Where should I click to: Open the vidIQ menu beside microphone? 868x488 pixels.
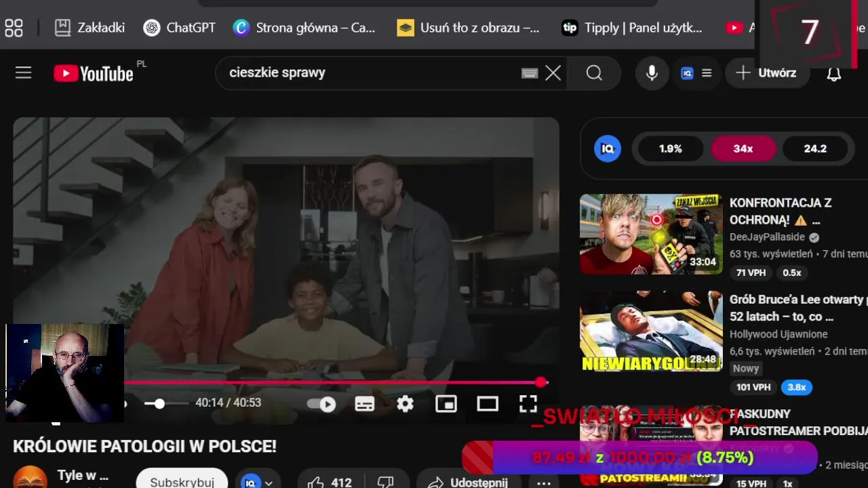click(696, 73)
